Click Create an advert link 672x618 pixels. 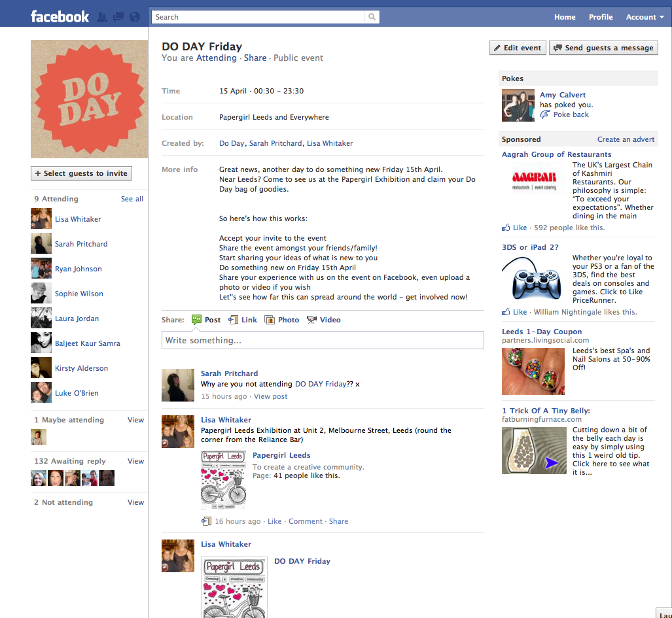(626, 139)
